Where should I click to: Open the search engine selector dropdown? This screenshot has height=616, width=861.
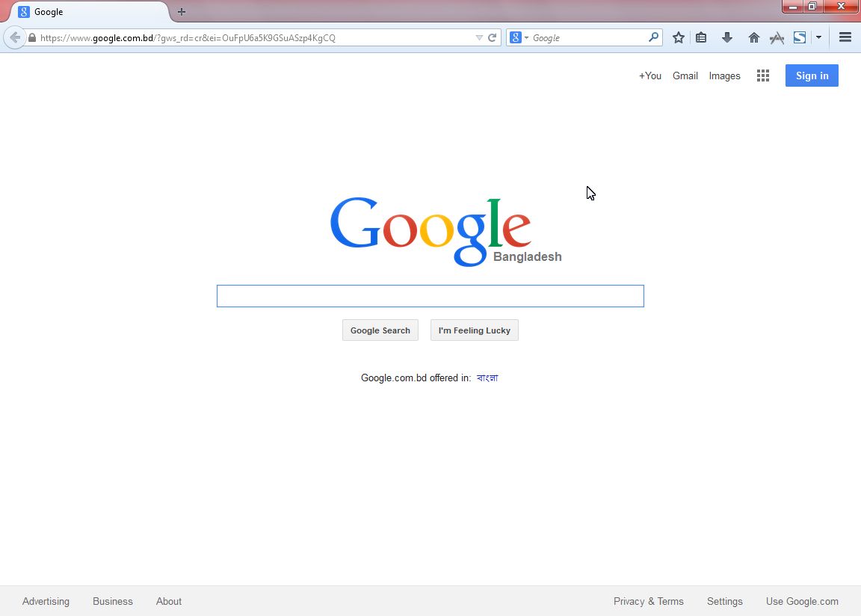[x=519, y=38]
